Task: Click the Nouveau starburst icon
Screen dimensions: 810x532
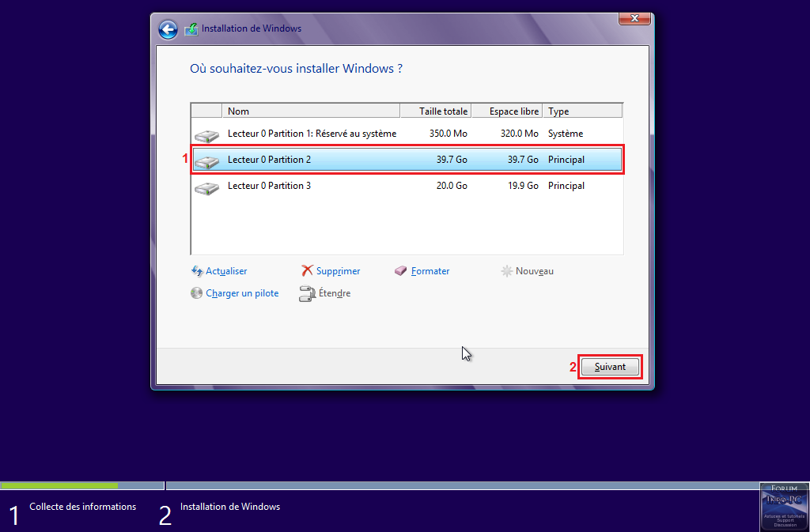Action: coord(507,271)
